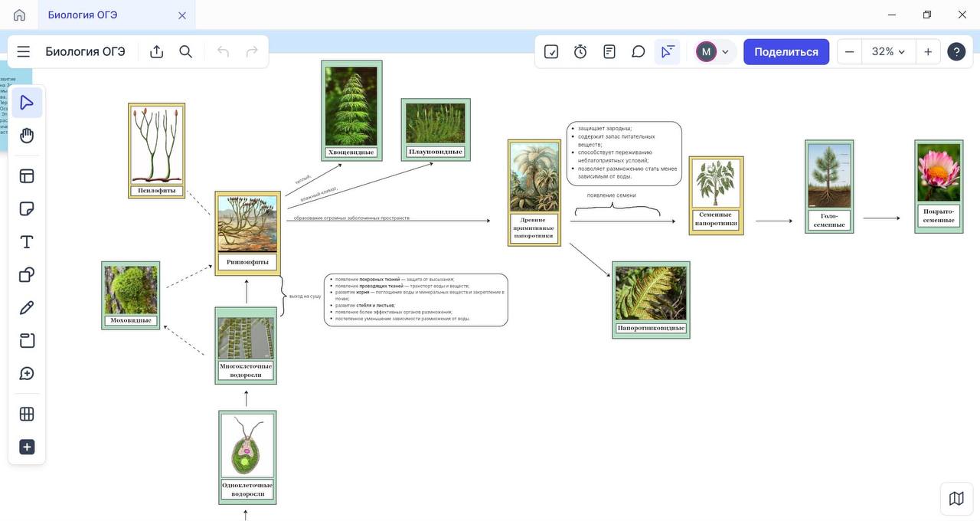980x521 pixels.
Task: Open the voting checkbox tool
Action: tap(551, 51)
